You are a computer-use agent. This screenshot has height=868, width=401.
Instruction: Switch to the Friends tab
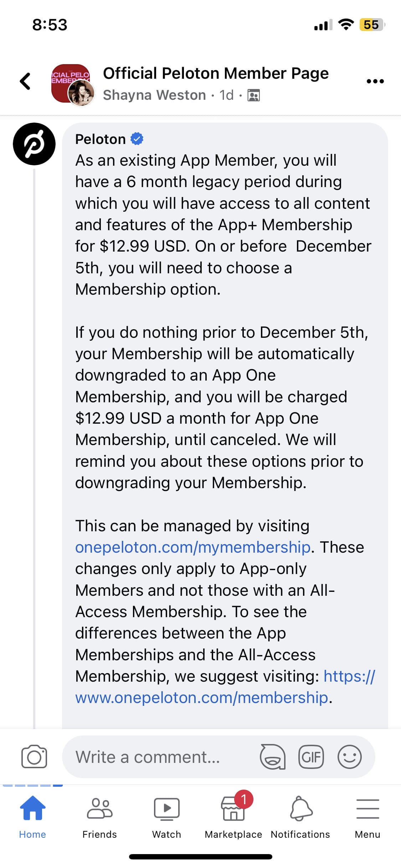point(99,817)
